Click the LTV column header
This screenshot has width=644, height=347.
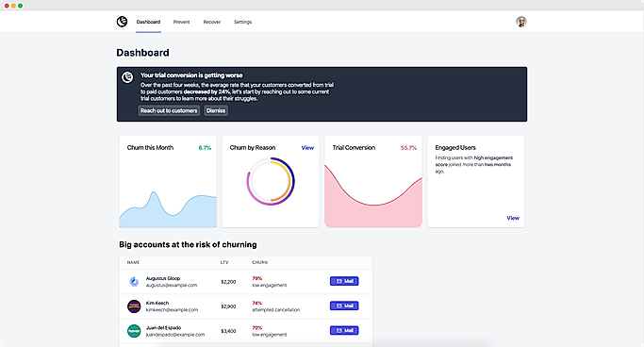coord(224,262)
